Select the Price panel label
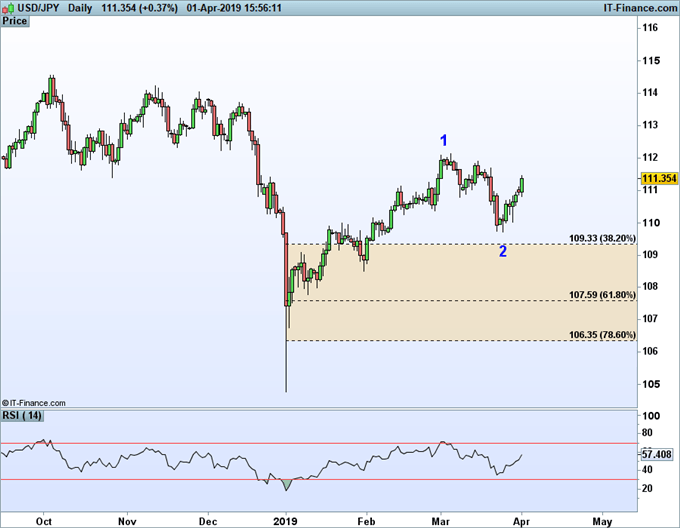This screenshot has height=528, width=680. tap(15, 21)
